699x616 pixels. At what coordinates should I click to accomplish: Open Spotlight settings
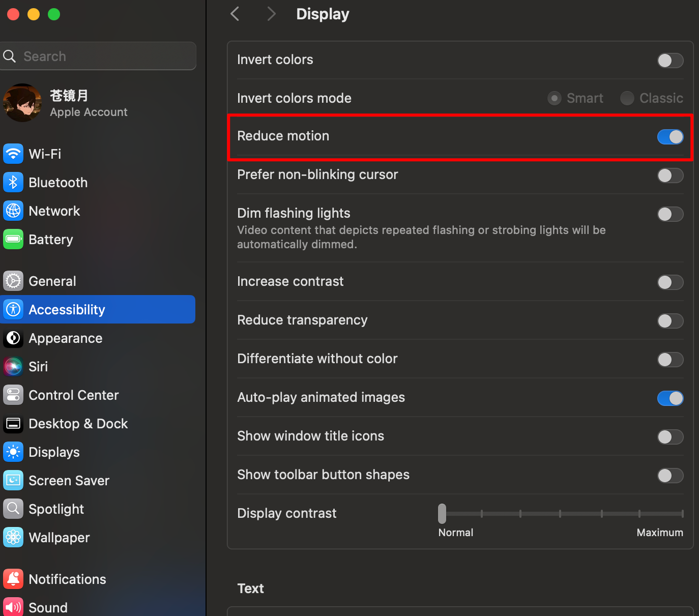[x=98, y=509]
